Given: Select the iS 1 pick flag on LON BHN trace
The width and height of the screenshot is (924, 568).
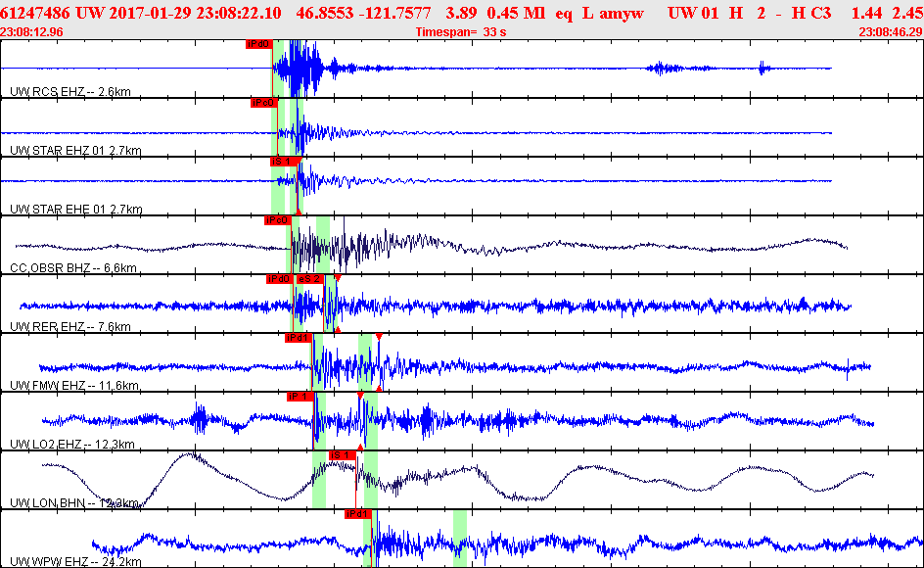Looking at the screenshot, I should coord(342,454).
